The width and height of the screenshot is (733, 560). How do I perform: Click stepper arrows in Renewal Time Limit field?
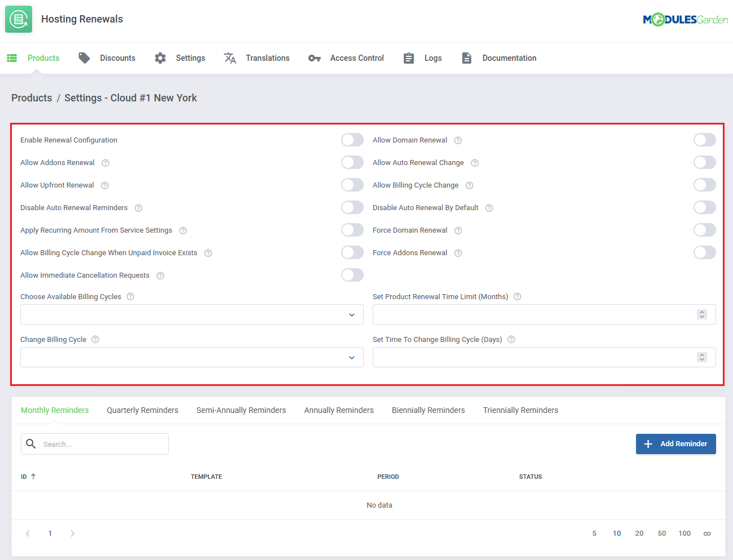[x=702, y=314]
